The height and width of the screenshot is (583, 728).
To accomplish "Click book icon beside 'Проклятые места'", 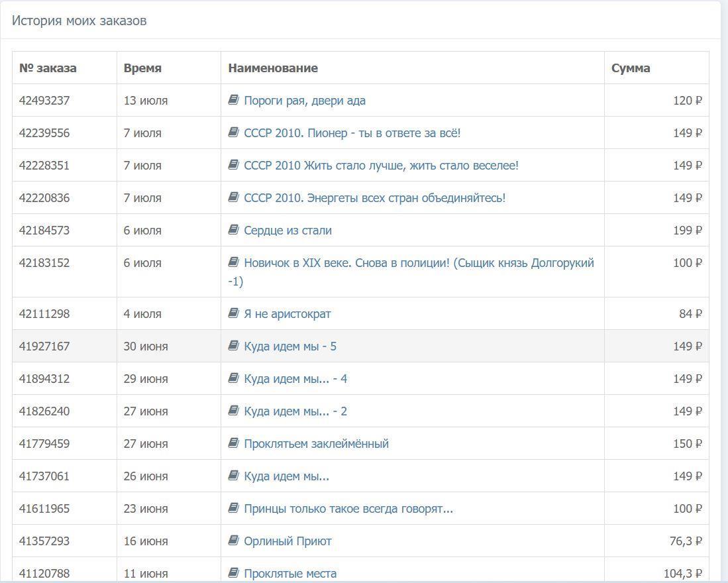I will [x=233, y=573].
